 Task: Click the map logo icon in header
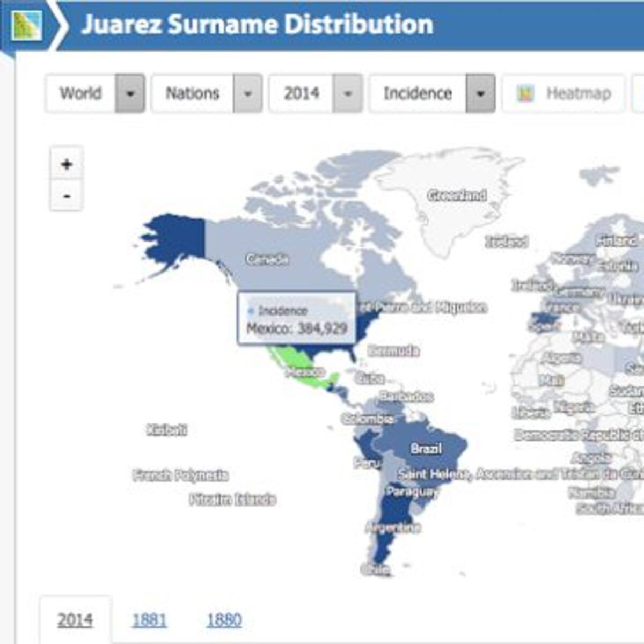click(x=27, y=24)
